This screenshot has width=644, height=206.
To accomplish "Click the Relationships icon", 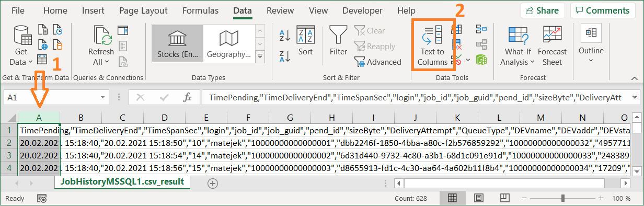I will 481,44.
